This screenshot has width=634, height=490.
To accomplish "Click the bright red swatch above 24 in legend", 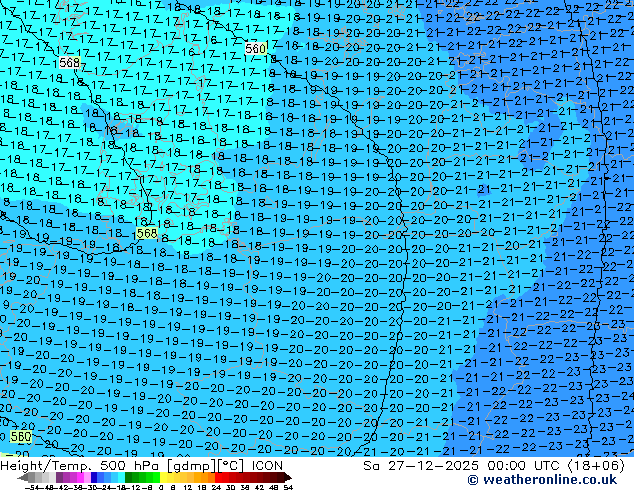I will point(218,477).
